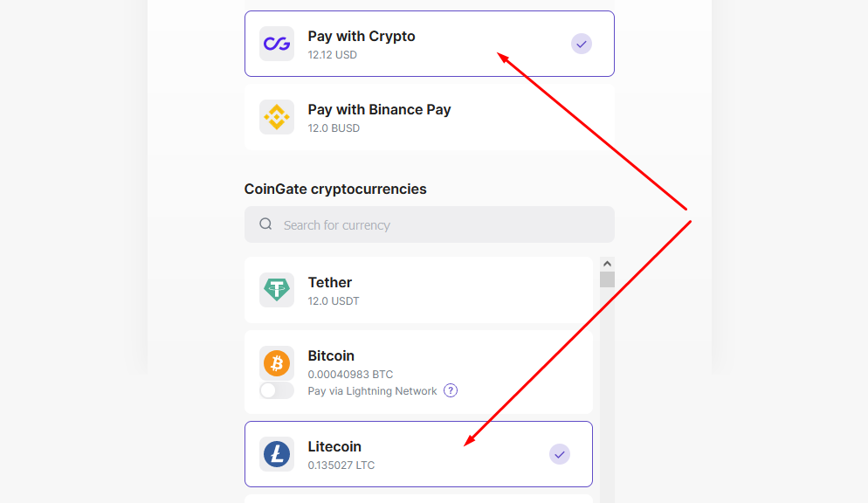The width and height of the screenshot is (868, 503).
Task: Click the search magnifier icon
Action: (x=265, y=224)
